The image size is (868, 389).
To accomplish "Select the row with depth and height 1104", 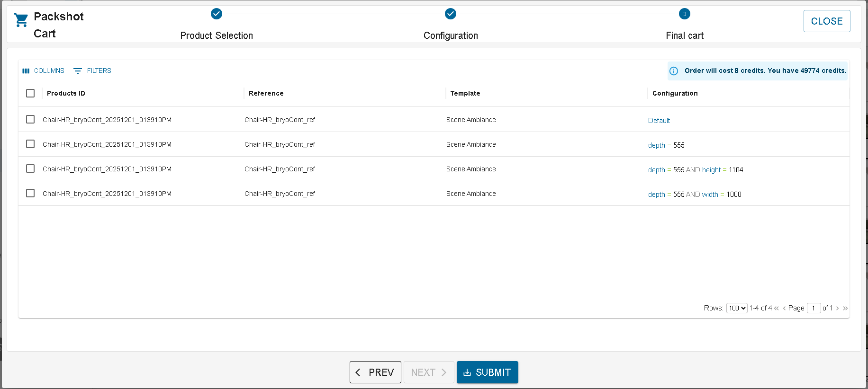I will (30, 168).
